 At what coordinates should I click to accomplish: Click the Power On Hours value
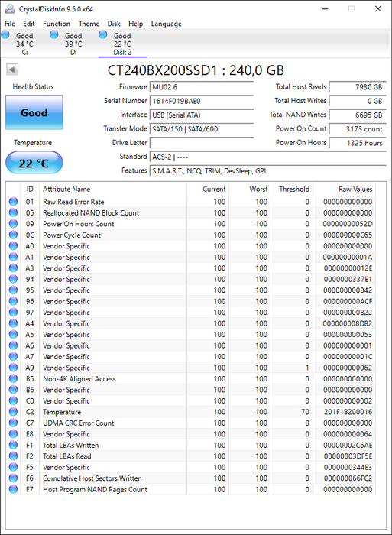(x=358, y=143)
